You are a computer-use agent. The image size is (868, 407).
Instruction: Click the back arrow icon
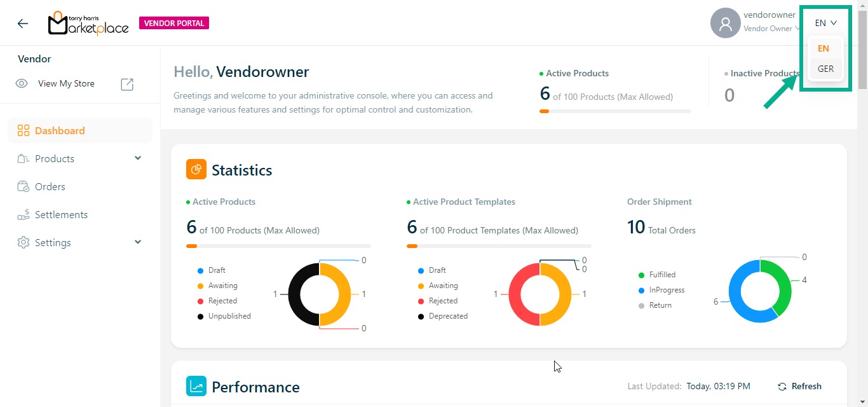coord(23,24)
